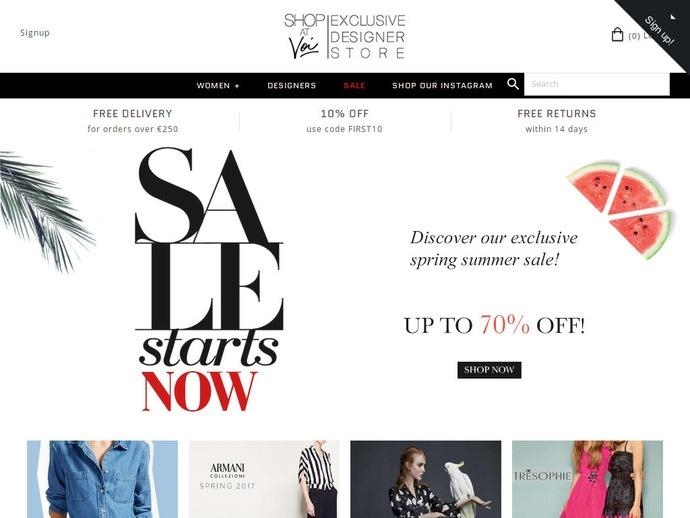Open the Free Delivery info banner
The width and height of the screenshot is (690, 518).
click(x=132, y=121)
